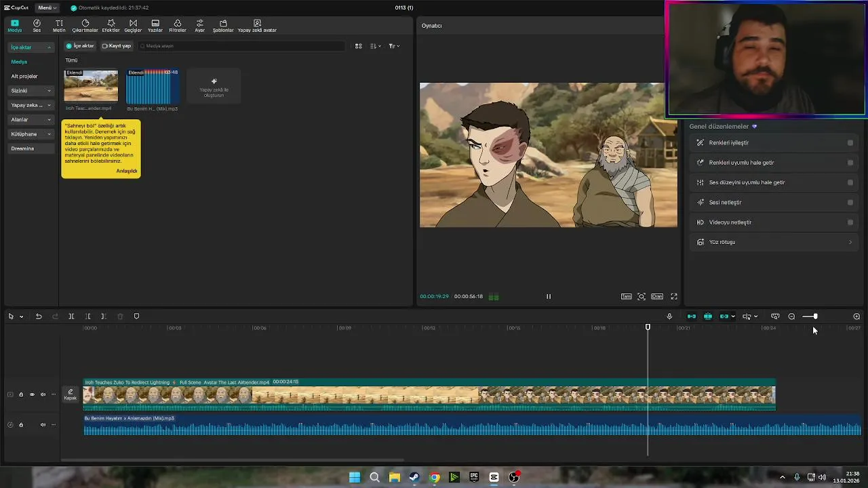The height and width of the screenshot is (488, 868).
Task: Click the Tam quality button in player
Action: point(627,296)
